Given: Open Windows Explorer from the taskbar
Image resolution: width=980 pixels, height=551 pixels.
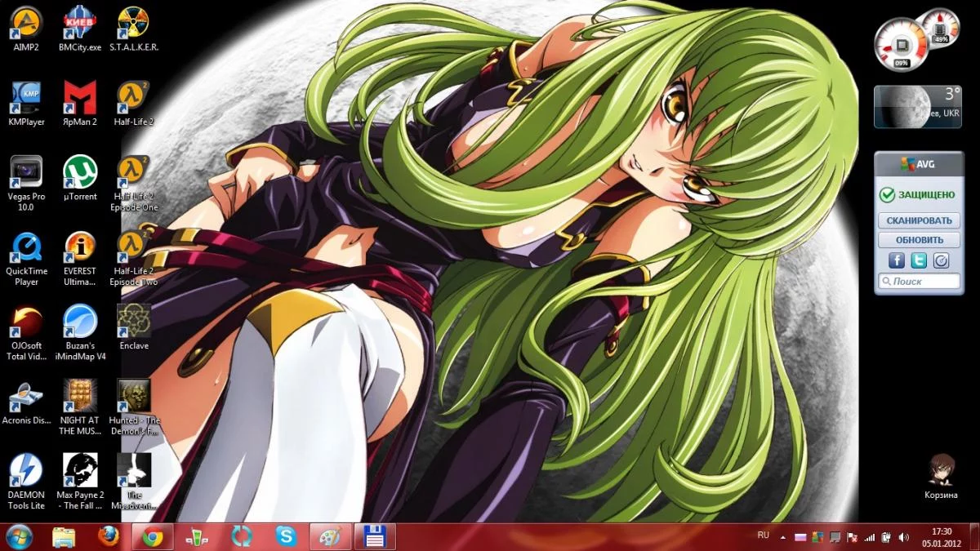Looking at the screenshot, I should pyautogui.click(x=64, y=536).
